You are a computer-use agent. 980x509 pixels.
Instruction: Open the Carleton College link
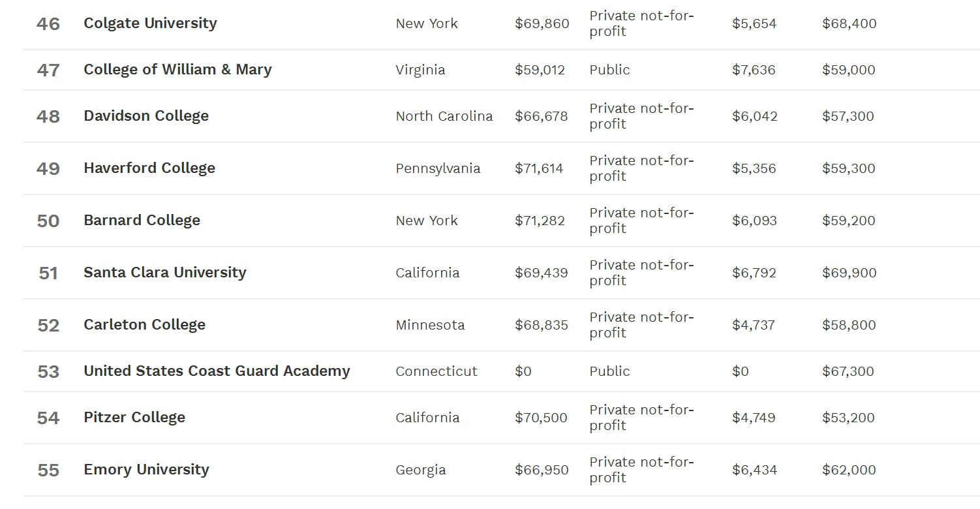click(144, 325)
